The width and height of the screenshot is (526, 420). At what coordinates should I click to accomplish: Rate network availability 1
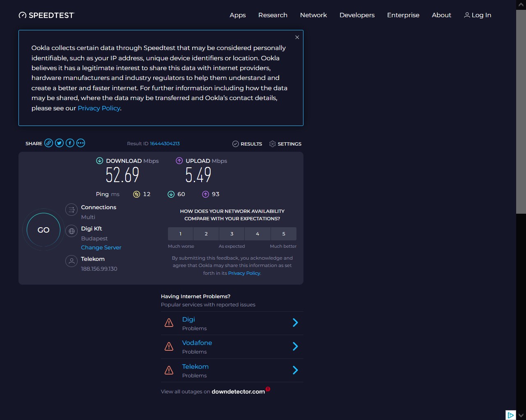tap(180, 234)
